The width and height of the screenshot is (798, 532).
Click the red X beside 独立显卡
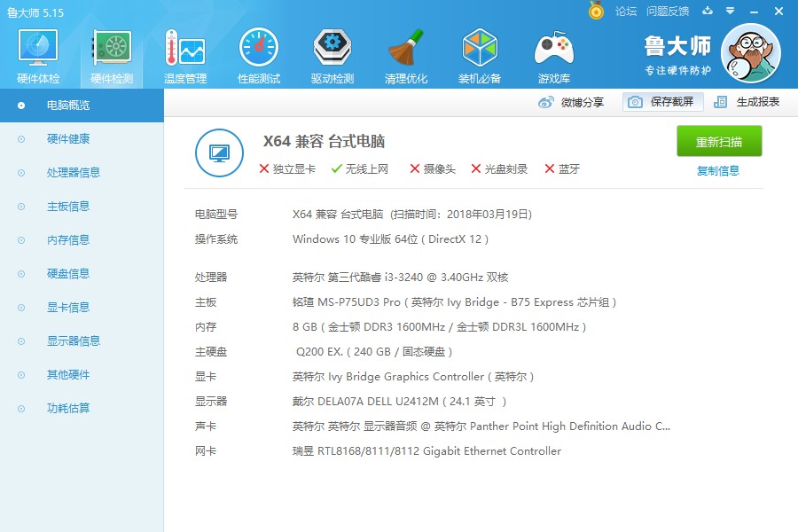(x=263, y=168)
